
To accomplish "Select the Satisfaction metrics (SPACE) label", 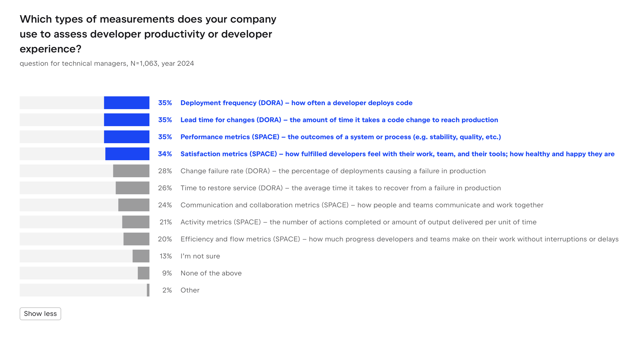I will (x=397, y=154).
